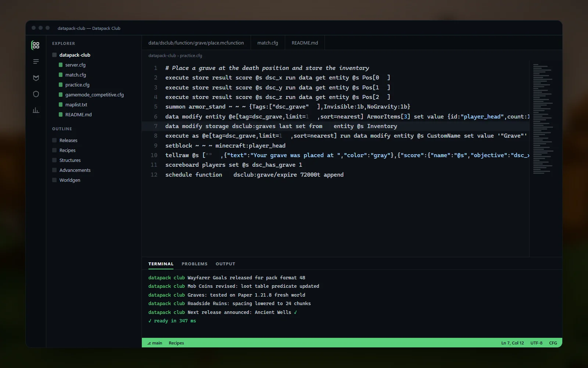Open the place.mcfunction editor tab

click(x=196, y=43)
